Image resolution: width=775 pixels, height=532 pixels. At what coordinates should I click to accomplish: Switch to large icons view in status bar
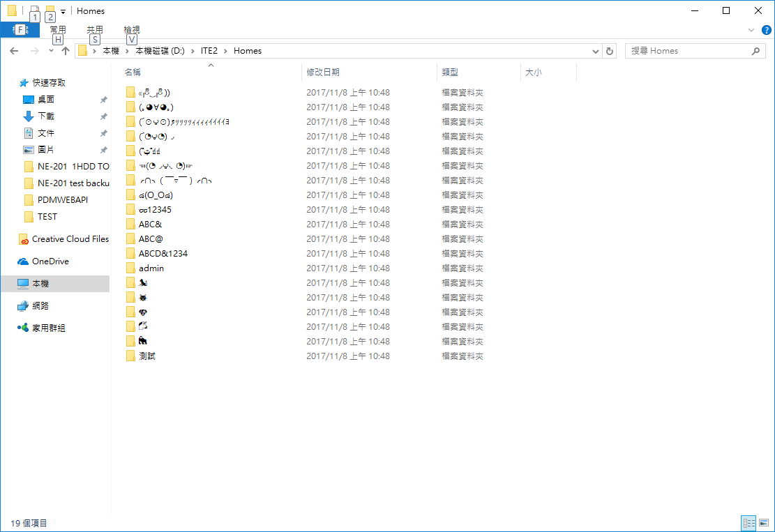(764, 523)
